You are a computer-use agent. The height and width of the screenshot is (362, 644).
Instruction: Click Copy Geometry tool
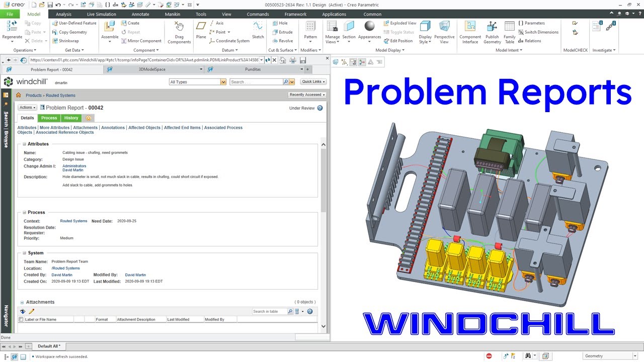(69, 32)
